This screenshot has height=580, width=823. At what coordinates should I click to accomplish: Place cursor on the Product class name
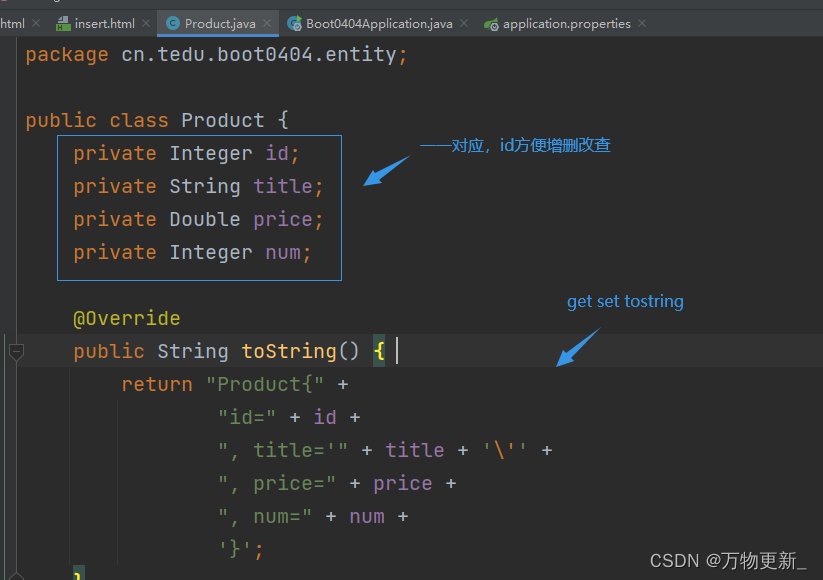coord(222,119)
